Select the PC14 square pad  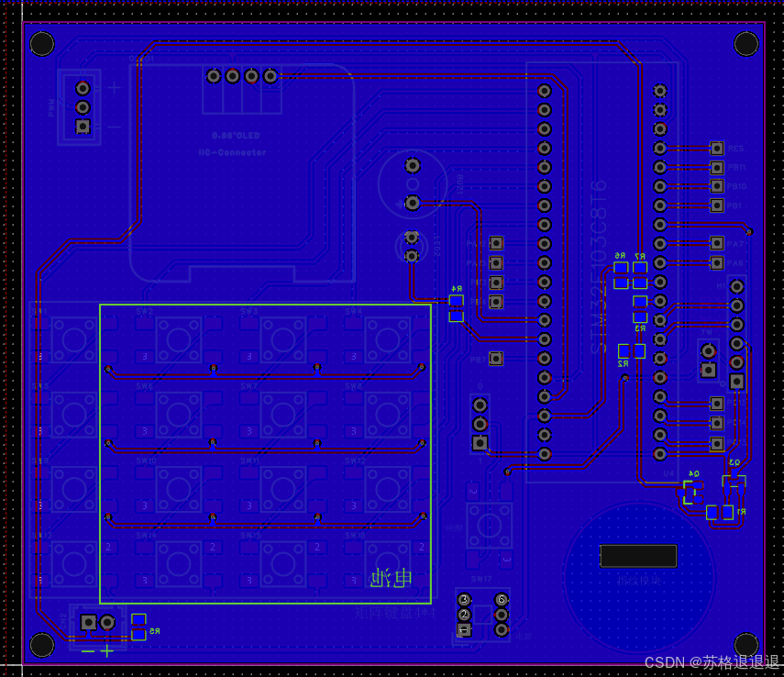click(717, 423)
